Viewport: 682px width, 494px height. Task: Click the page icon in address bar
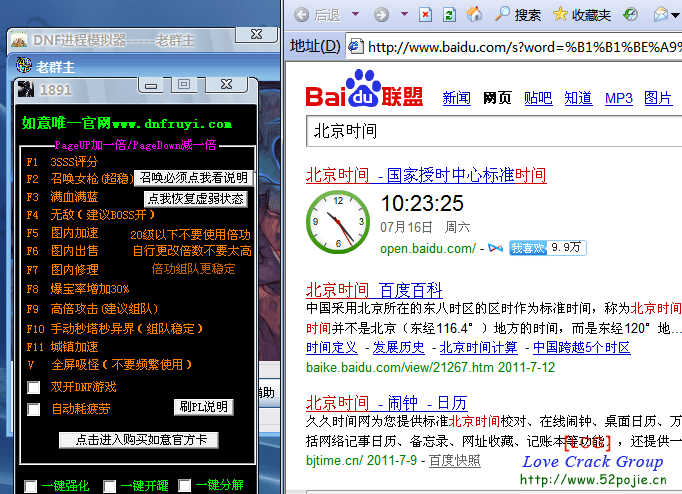point(356,46)
